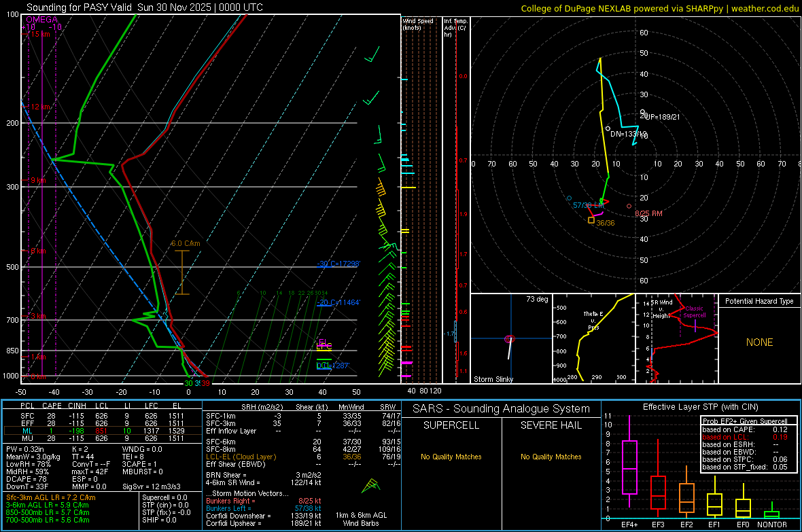Click the 'LCL=1287'' label on the skew-T
Screen dimensions: 802x532
(333, 366)
